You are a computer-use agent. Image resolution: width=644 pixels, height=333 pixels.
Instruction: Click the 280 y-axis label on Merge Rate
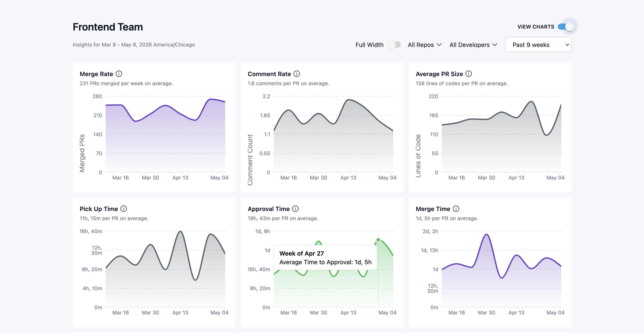[97, 96]
